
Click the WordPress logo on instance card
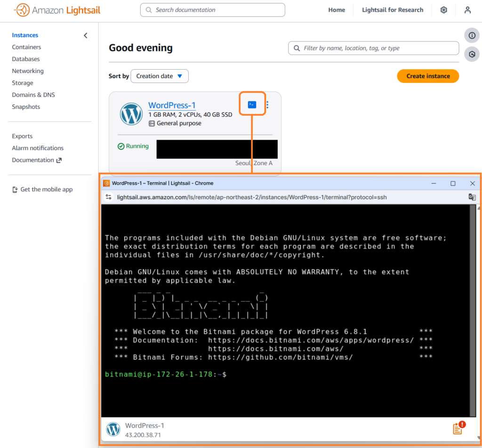pyautogui.click(x=131, y=114)
